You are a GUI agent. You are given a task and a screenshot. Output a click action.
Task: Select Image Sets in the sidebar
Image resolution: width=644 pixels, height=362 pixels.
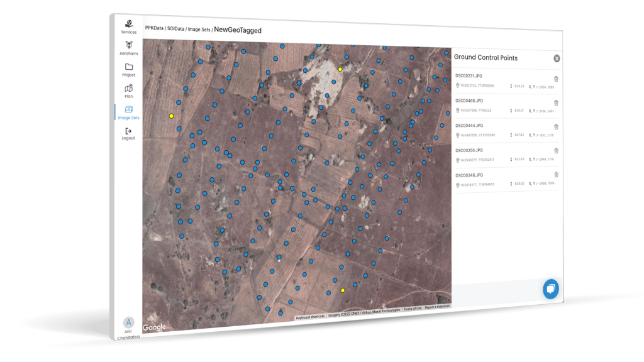tap(129, 112)
